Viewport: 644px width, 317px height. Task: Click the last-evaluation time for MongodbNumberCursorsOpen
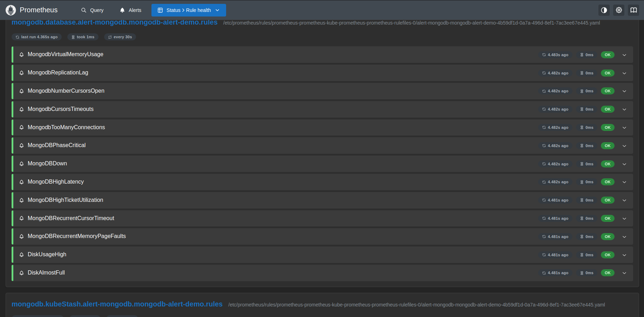click(x=555, y=91)
